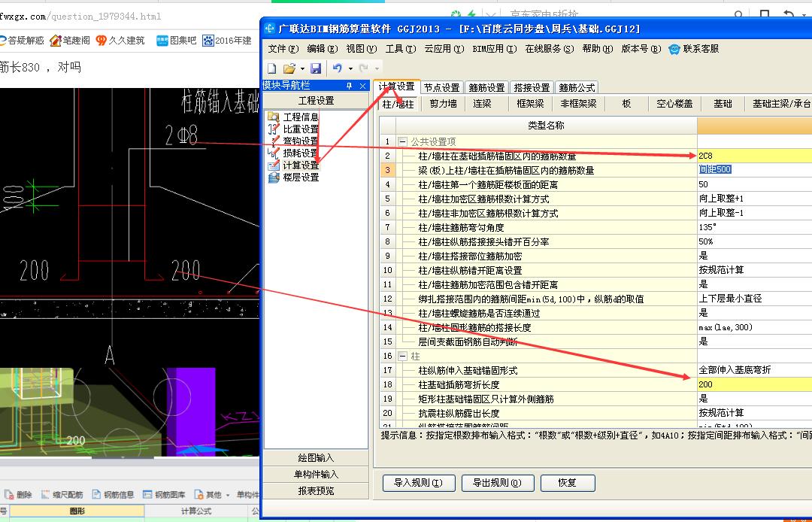Pin the 模块导航栏 panel

pyautogui.click(x=350, y=86)
